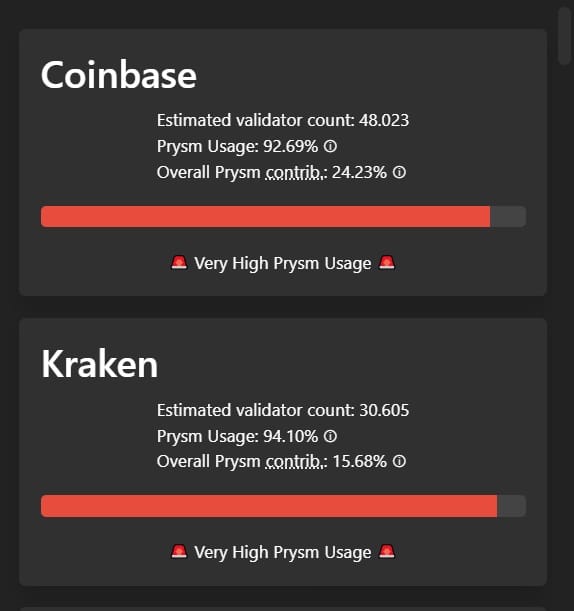Click right siren emoji in Coinbase warning
The width and height of the screenshot is (574, 611).
click(387, 263)
